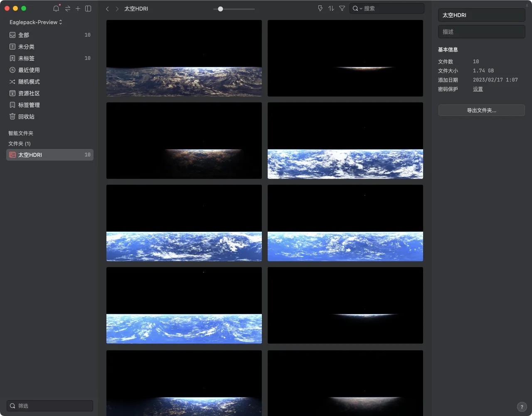Click the 描述 description field

(x=482, y=32)
